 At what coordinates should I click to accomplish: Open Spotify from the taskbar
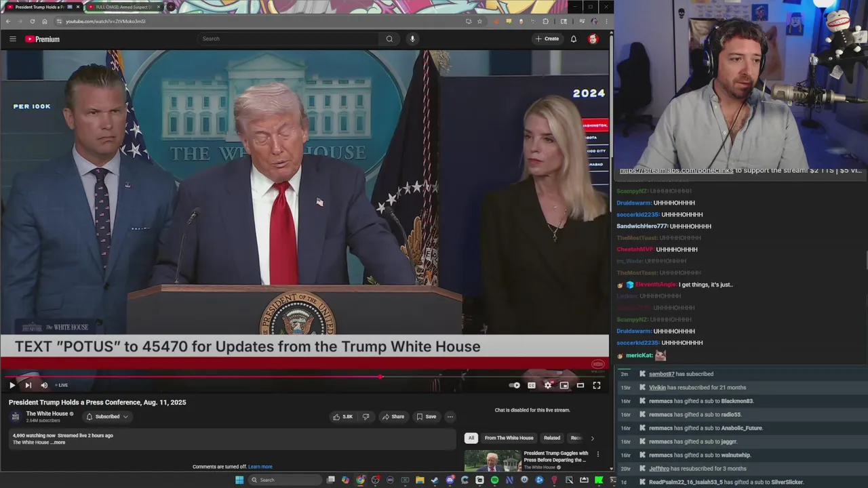(x=494, y=480)
